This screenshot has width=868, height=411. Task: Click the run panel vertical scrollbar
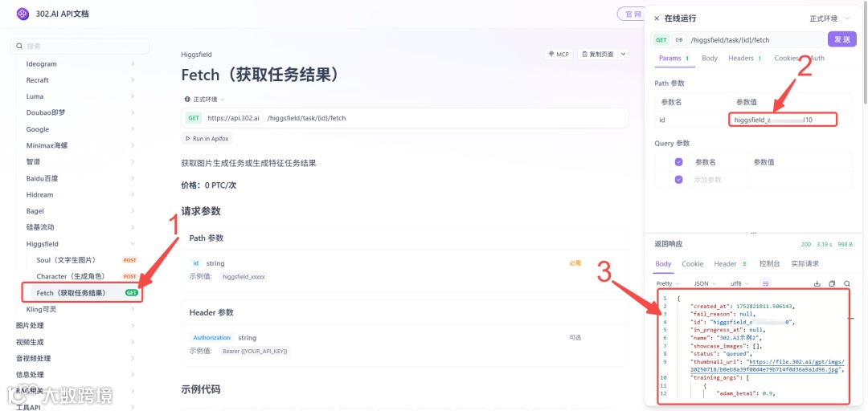point(865,55)
